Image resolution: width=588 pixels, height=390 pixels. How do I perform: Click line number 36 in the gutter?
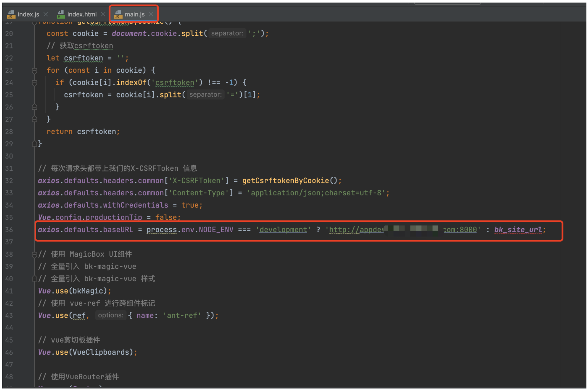[x=9, y=230]
